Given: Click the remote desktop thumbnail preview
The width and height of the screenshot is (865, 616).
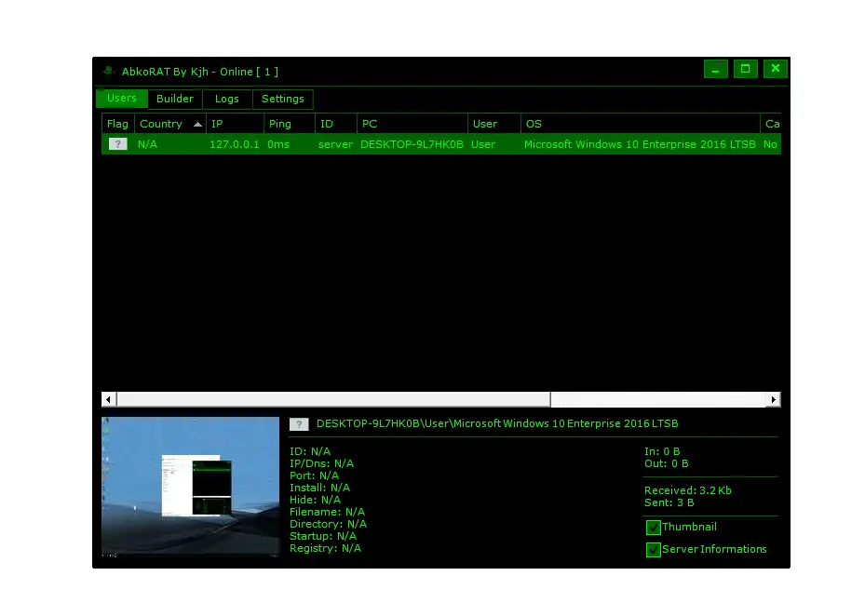Looking at the screenshot, I should (x=190, y=488).
